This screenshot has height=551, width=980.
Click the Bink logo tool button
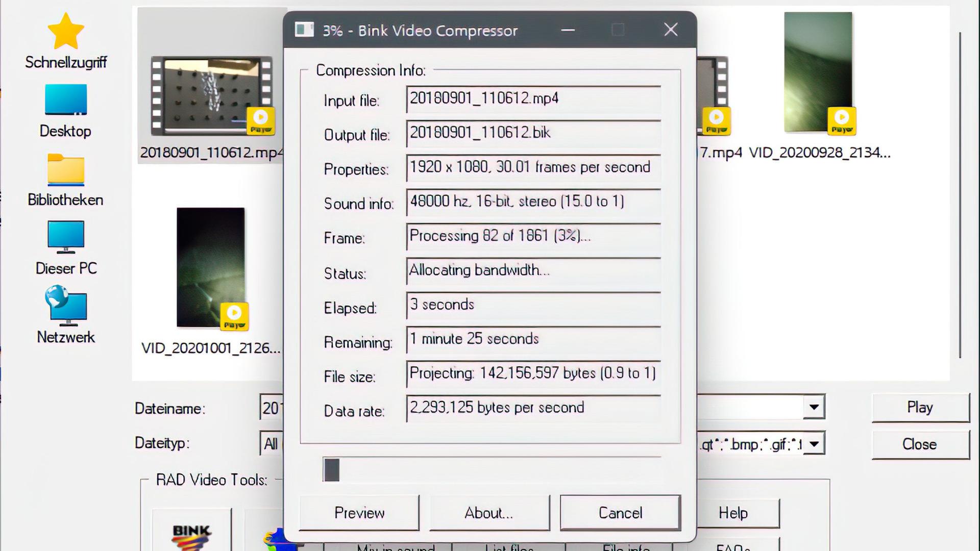pyautogui.click(x=192, y=531)
